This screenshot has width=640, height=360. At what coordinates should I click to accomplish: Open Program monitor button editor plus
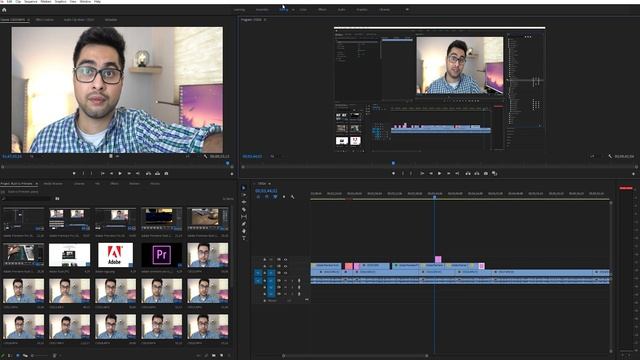(x=633, y=174)
